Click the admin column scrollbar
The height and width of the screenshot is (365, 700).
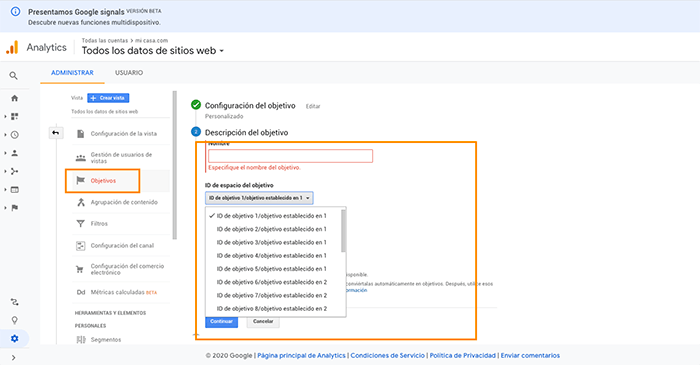175,165
